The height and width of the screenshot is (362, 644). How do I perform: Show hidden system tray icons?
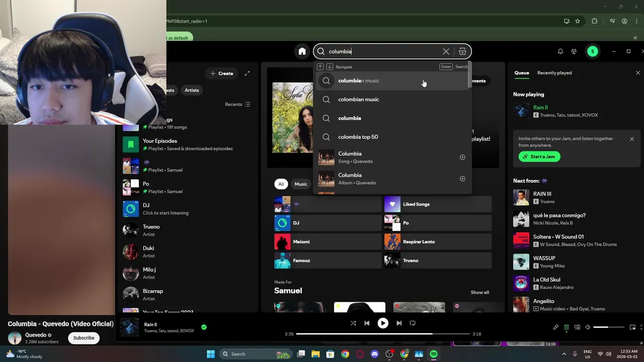click(x=563, y=354)
